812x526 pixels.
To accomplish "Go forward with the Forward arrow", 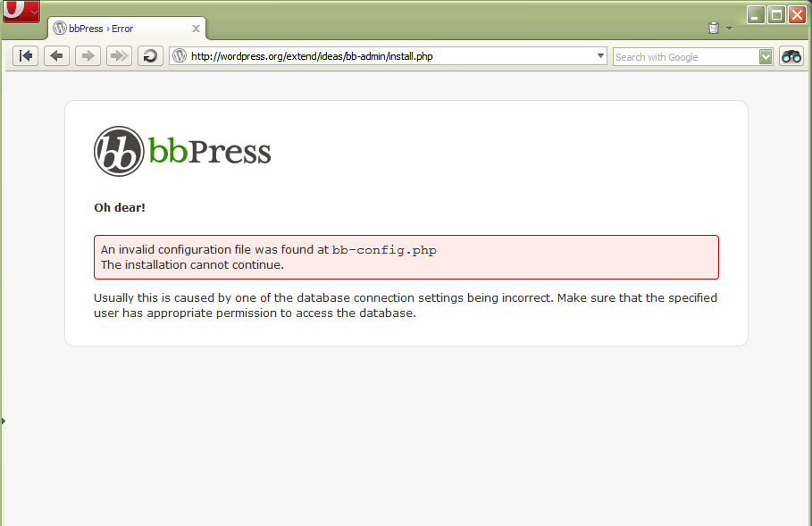I will coord(88,56).
